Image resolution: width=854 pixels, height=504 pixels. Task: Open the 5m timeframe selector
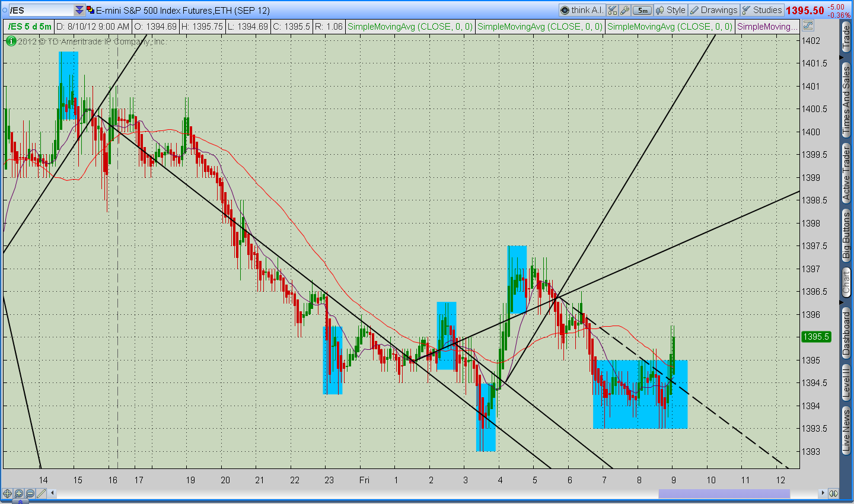click(x=642, y=10)
